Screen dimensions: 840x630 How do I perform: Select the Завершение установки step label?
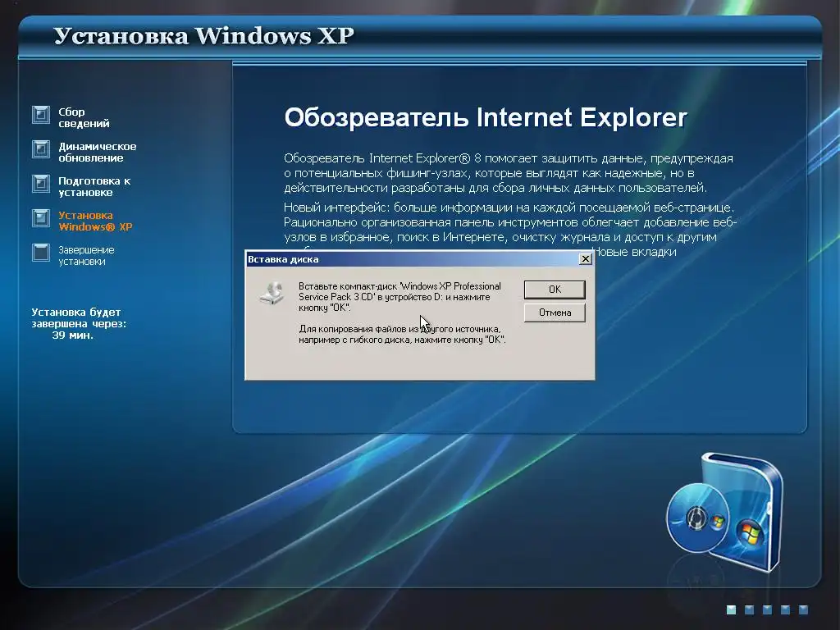[x=86, y=256]
